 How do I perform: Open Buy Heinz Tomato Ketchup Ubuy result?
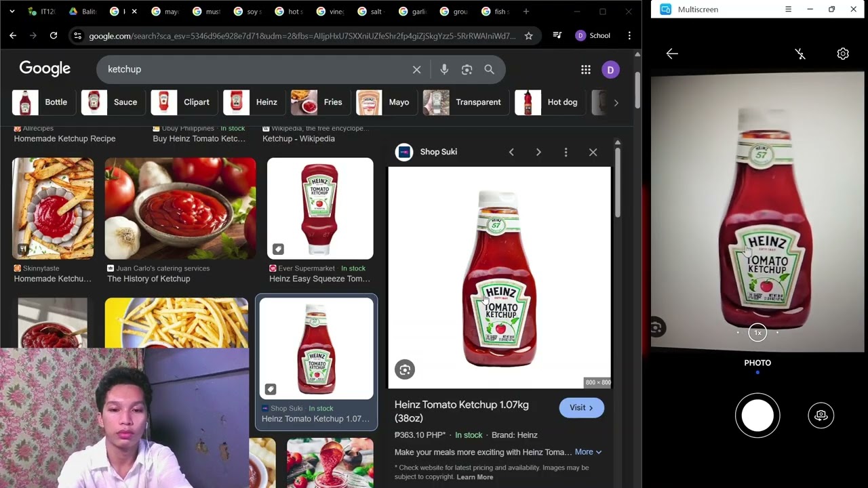point(199,138)
